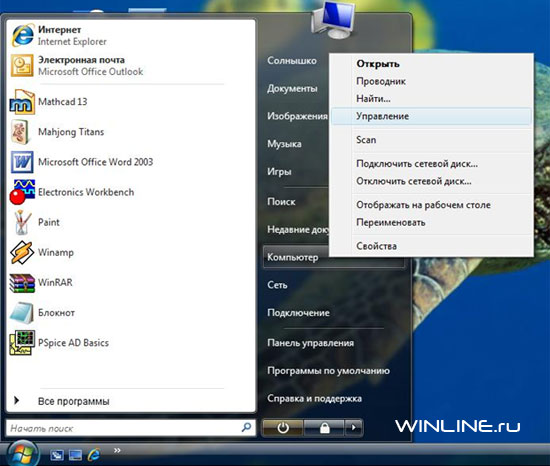Open WinRAR archiver icon
Viewport: 550px width, 466px height.
click(22, 283)
